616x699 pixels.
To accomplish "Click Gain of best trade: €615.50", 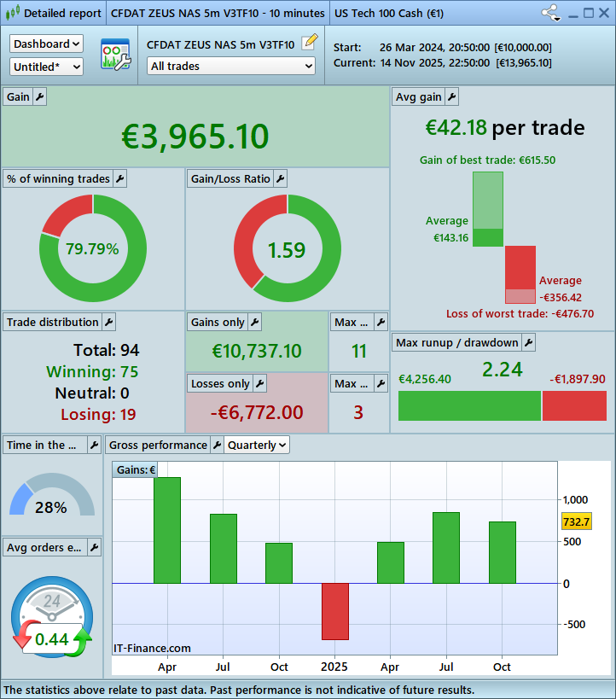I will click(488, 160).
